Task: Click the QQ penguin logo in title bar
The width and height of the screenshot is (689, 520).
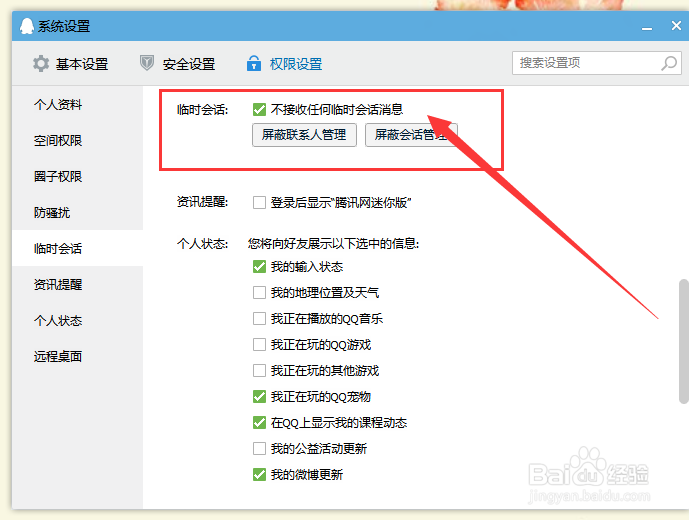Action: tap(27, 26)
